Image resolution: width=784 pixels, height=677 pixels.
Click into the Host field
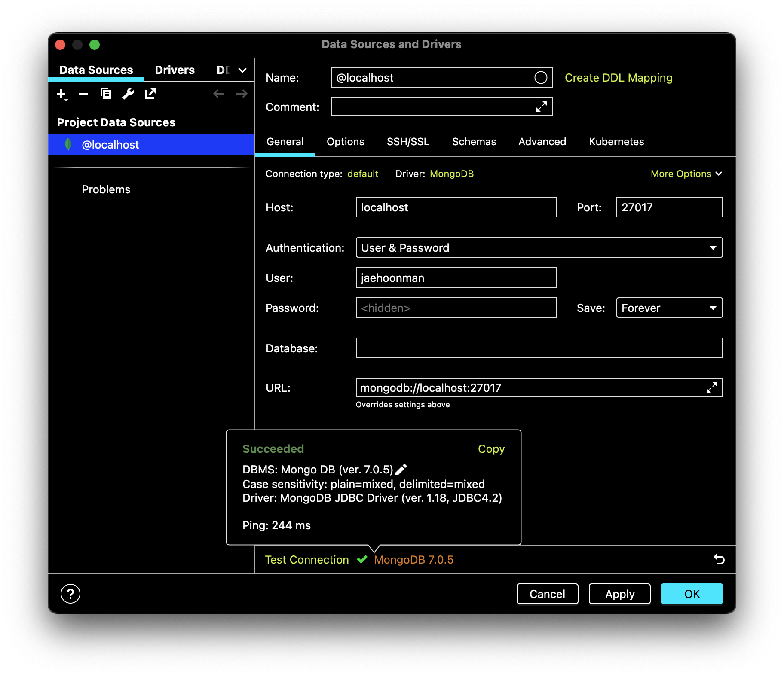pyautogui.click(x=456, y=207)
